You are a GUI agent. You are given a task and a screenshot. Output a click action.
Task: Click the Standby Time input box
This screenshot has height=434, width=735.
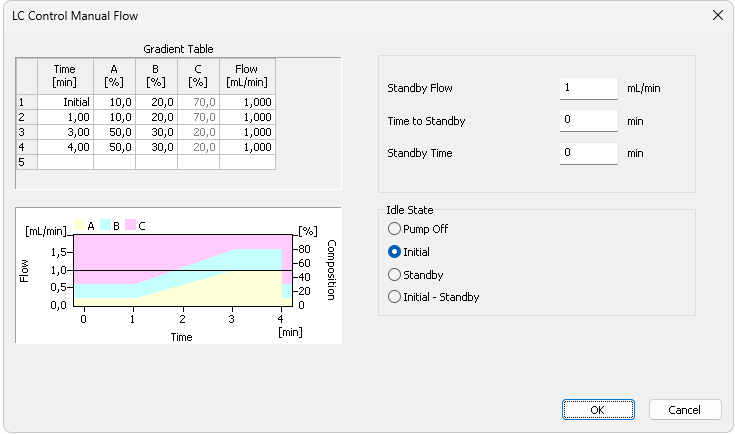pyautogui.click(x=588, y=153)
